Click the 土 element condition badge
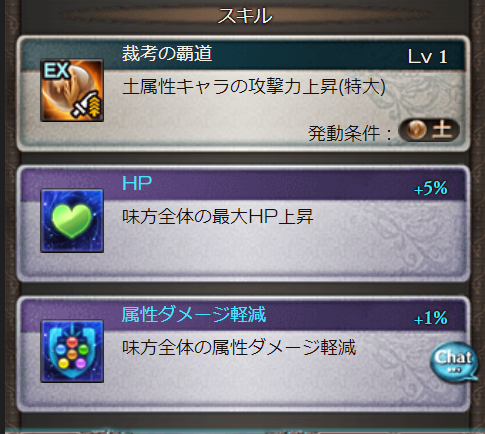 (x=429, y=130)
